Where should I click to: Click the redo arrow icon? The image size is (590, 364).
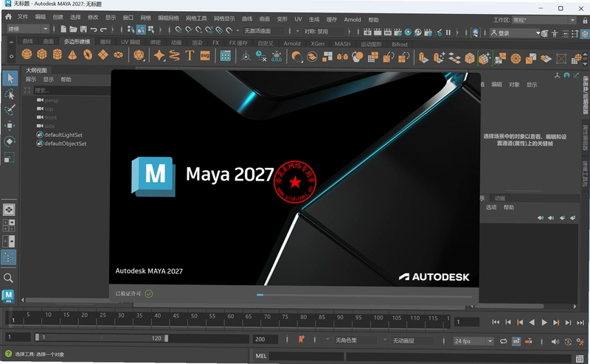click(x=103, y=29)
